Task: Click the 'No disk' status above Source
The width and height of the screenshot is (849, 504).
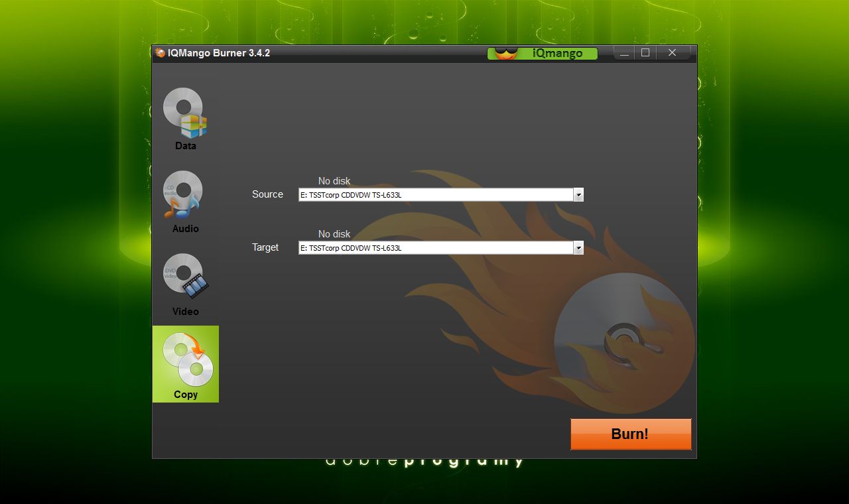Action: click(x=334, y=181)
